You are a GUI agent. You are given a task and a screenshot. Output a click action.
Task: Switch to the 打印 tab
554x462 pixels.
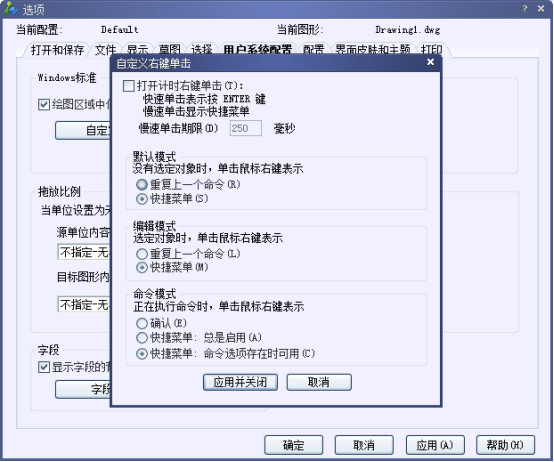point(432,50)
